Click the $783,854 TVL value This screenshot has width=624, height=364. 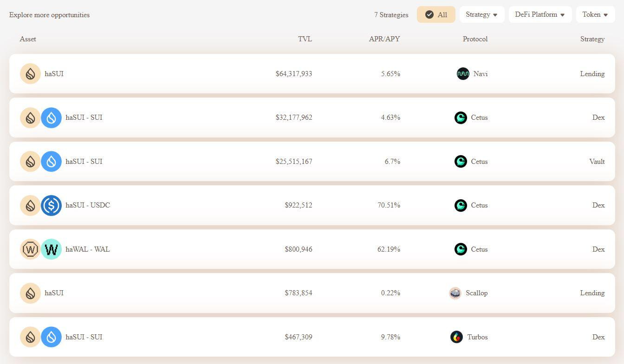pos(299,293)
